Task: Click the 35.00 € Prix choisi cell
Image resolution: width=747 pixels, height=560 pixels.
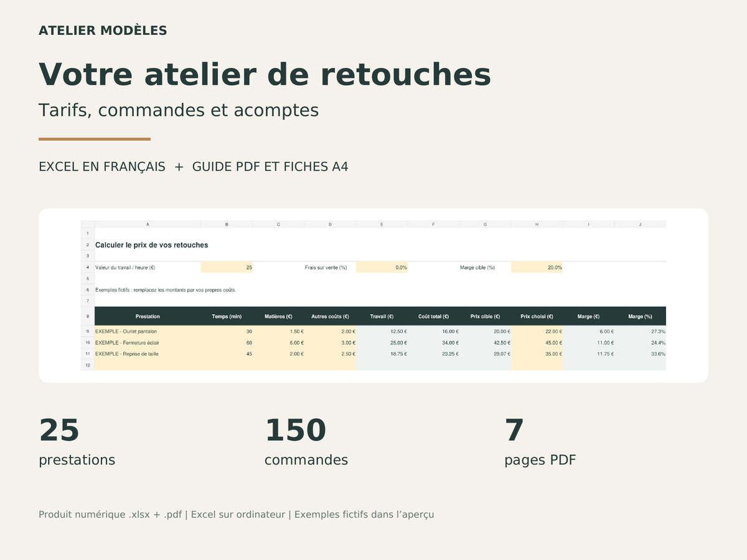Action: tap(537, 354)
